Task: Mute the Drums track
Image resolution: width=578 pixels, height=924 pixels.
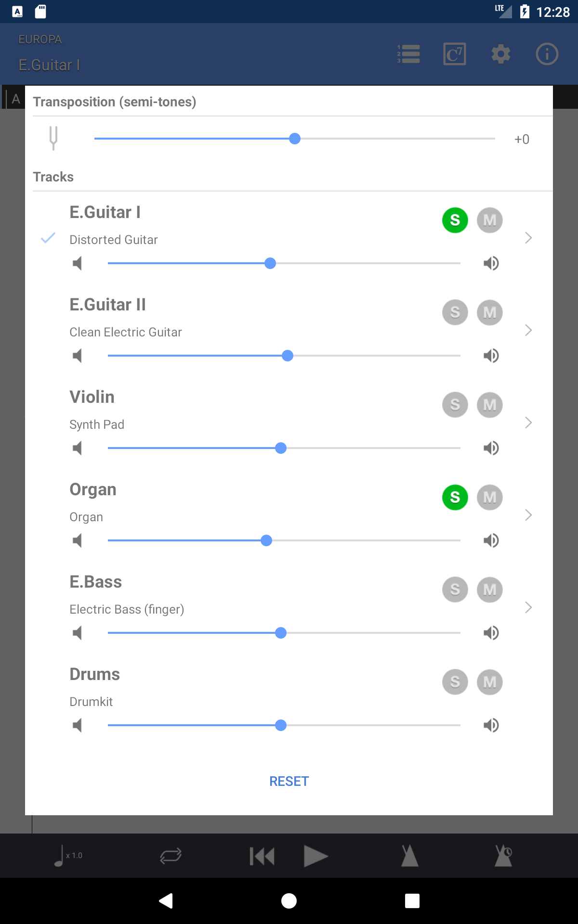Action: pyautogui.click(x=490, y=682)
